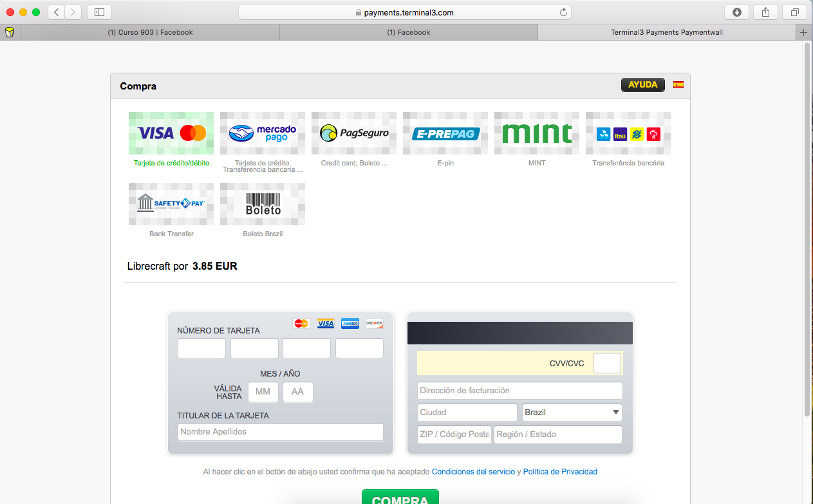Image resolution: width=813 pixels, height=504 pixels.
Task: Open the country dropdown showing Brazil
Action: (572, 413)
